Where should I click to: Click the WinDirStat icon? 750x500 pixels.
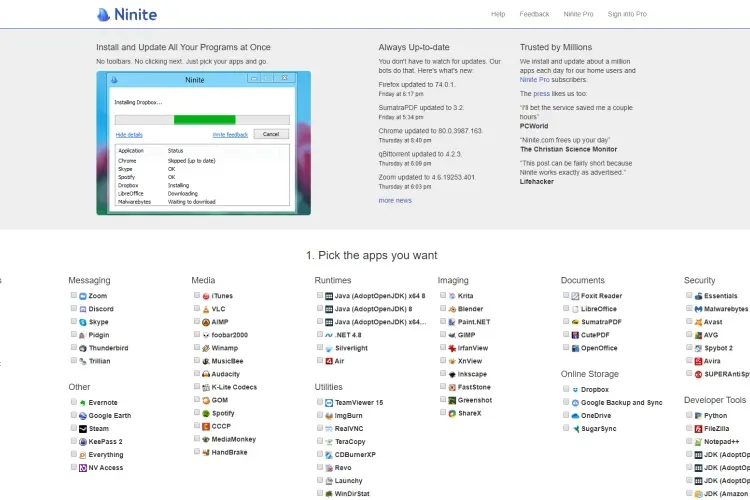pos(329,494)
